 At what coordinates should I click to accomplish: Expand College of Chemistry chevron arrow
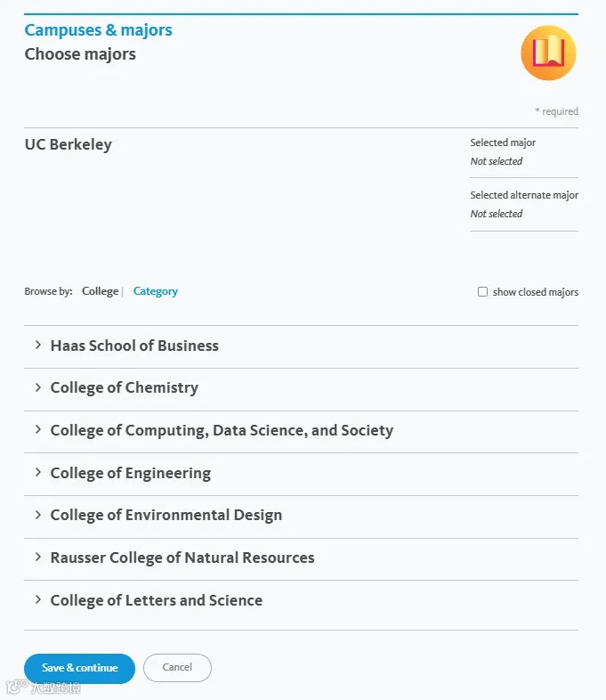38,387
